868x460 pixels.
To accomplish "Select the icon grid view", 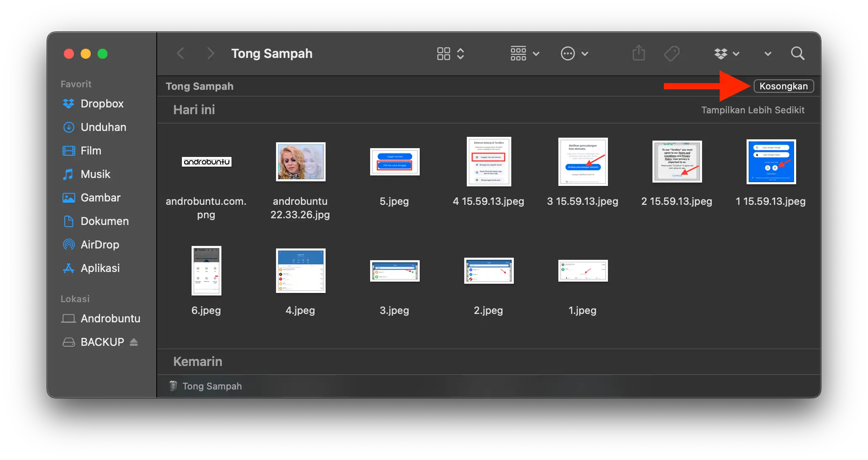I will [444, 53].
